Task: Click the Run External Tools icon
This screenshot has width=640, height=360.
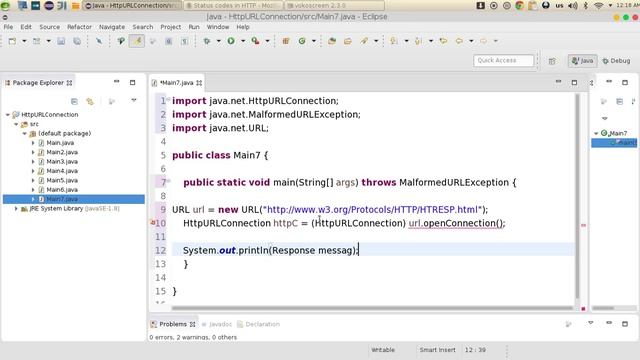Action: point(256,41)
